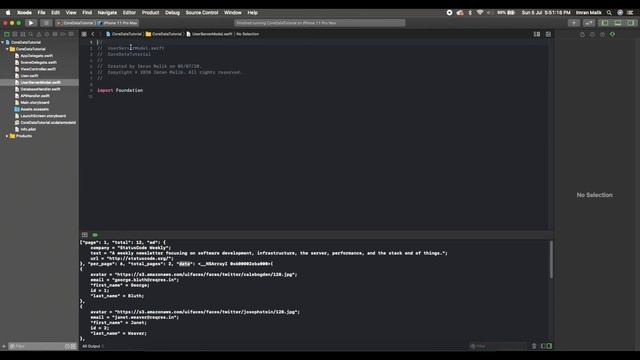Open the Product menu
This screenshot has width=640, height=360.
pos(150,13)
